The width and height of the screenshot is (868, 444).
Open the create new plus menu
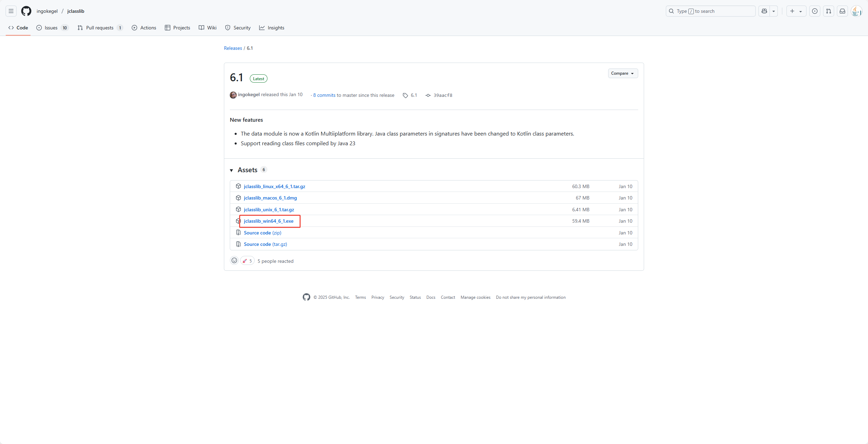point(796,11)
